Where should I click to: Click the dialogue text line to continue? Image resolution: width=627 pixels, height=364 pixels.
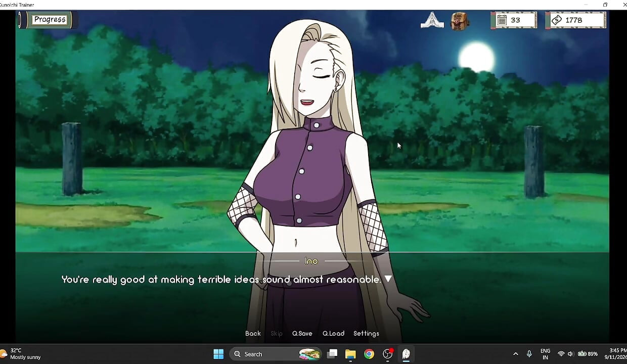pos(221,280)
